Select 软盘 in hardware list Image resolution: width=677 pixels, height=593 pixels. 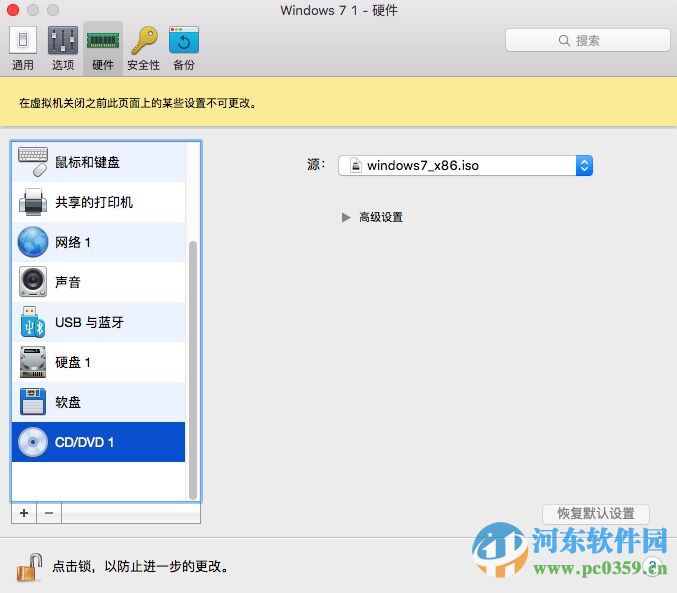[x=98, y=402]
